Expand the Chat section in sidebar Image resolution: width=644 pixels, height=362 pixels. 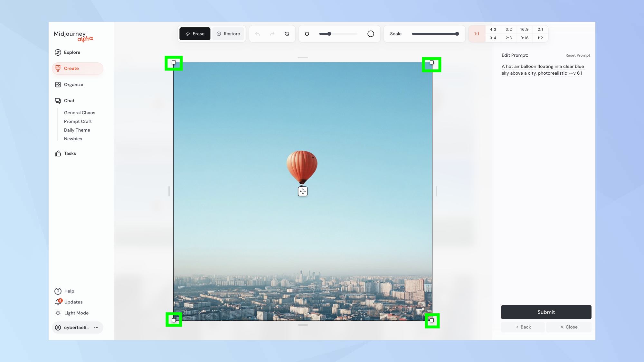(x=69, y=101)
